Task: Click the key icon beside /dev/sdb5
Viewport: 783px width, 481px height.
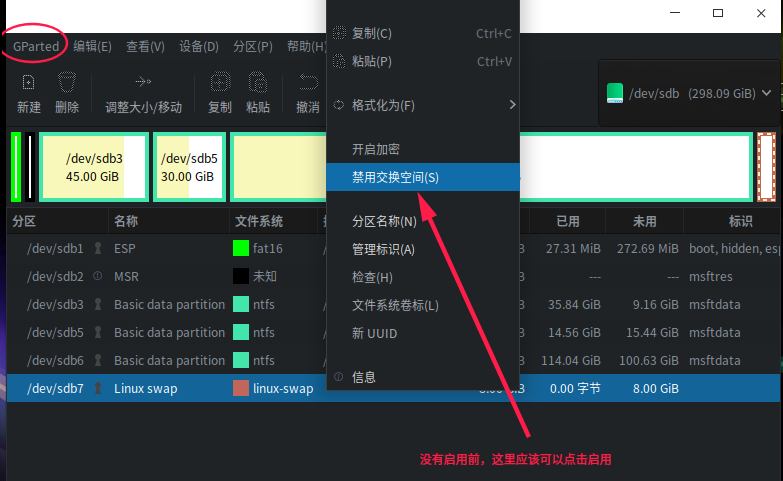Action: (x=98, y=332)
